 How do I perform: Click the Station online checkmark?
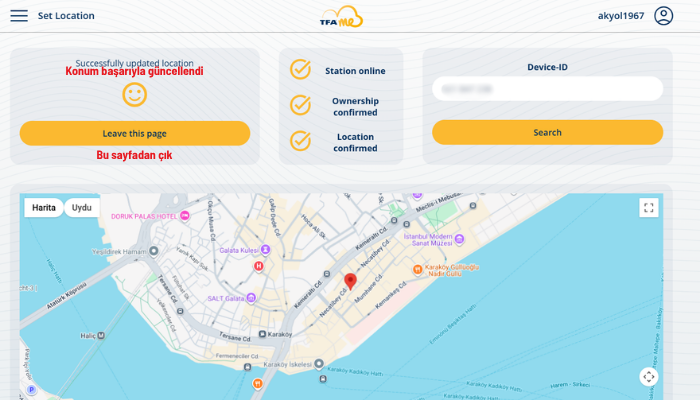click(x=300, y=70)
